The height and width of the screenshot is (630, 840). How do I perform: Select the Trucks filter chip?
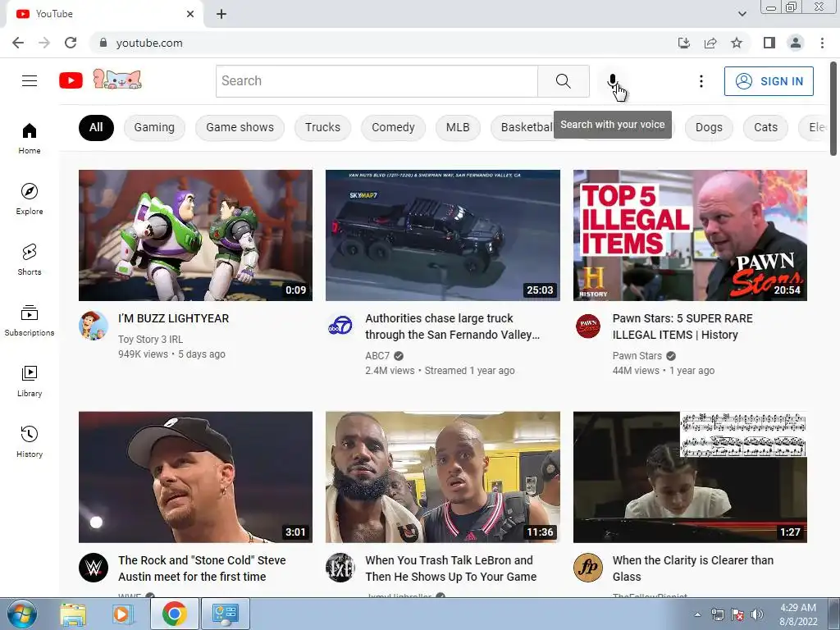click(x=322, y=127)
